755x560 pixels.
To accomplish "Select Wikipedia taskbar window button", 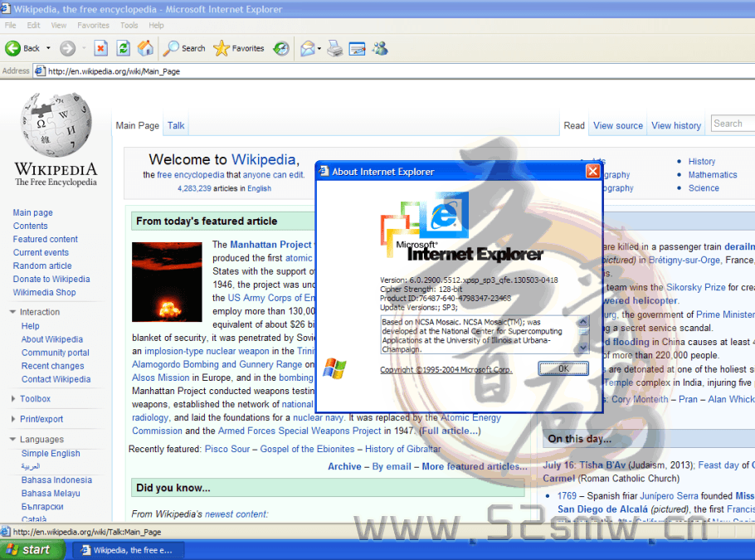I will pos(127,550).
